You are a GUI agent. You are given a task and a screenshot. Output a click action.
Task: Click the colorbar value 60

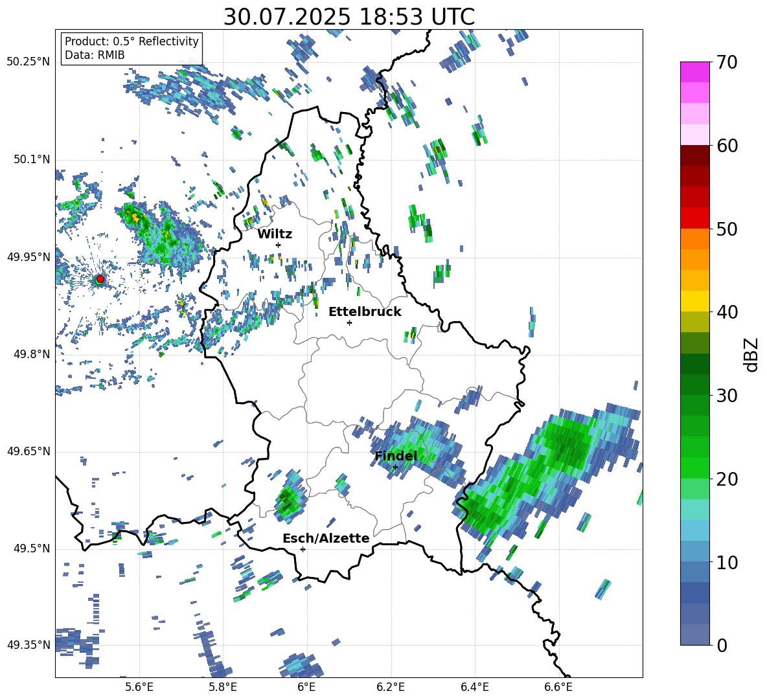tap(727, 146)
